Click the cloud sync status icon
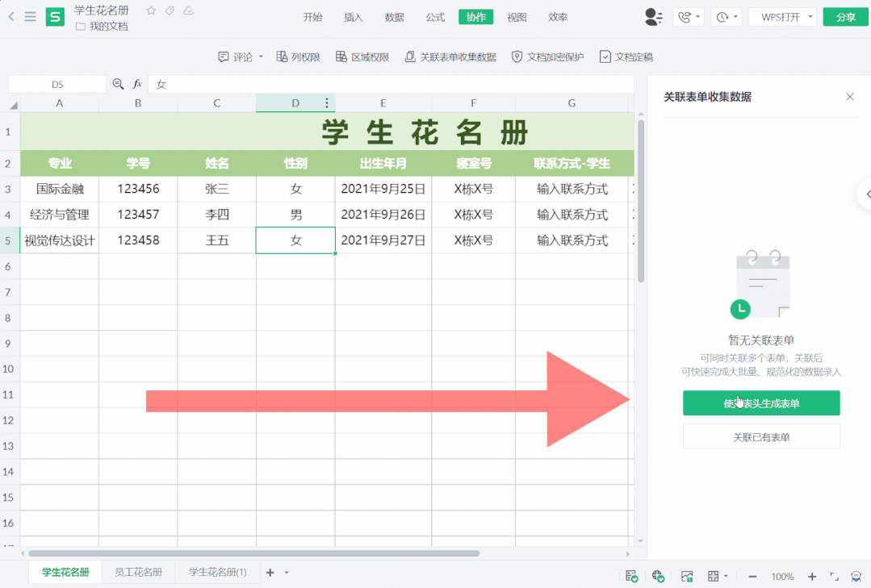 (x=188, y=10)
